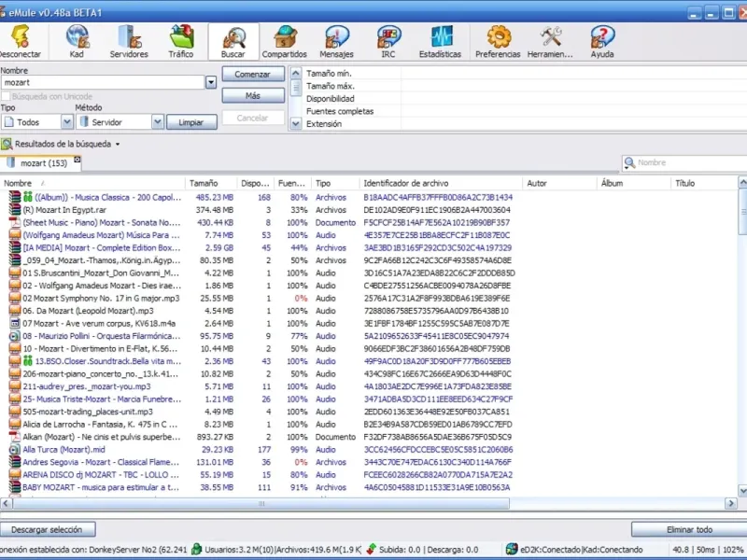747x560 pixels.
Task: Expand the Resultados de la búsqueda menu
Action: pyautogui.click(x=118, y=144)
